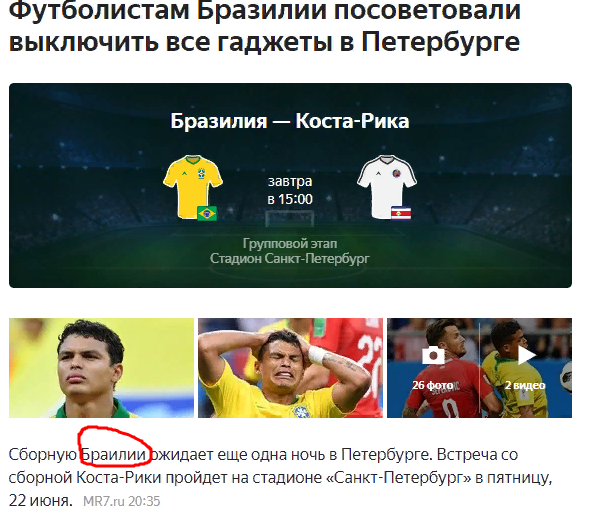This screenshot has width=606, height=528.
Task: Open the article headline about Brazilian footballers
Action: 265,26
